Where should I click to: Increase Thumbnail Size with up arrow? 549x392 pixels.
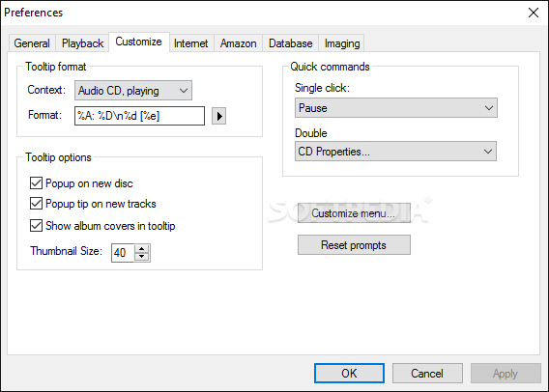[x=141, y=249]
